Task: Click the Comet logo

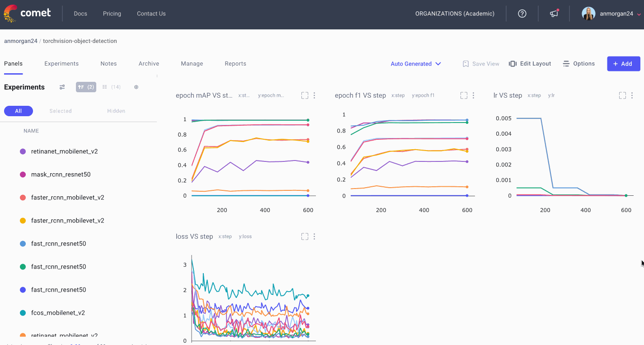Action: 27,14
